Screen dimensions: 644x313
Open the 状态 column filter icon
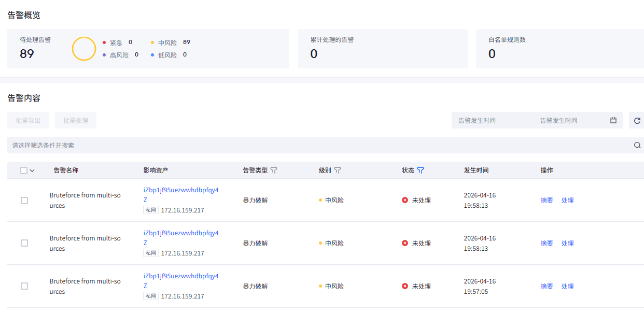(x=421, y=170)
